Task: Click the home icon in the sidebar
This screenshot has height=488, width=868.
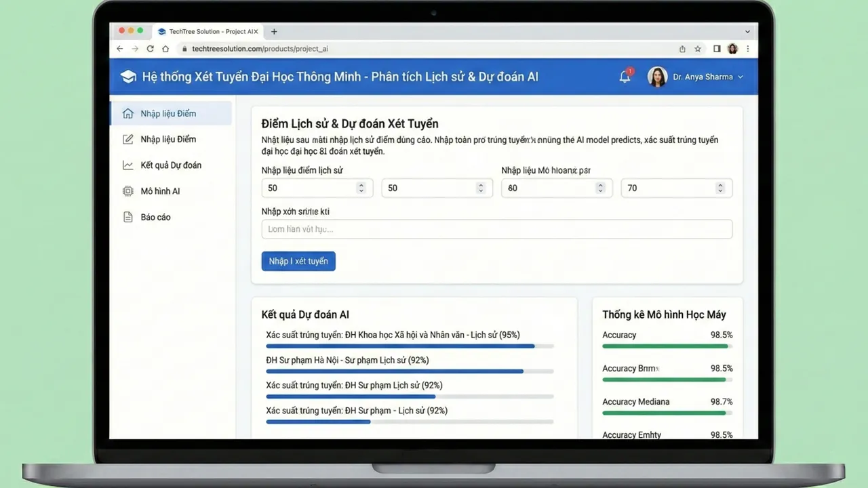Action: pyautogui.click(x=127, y=114)
